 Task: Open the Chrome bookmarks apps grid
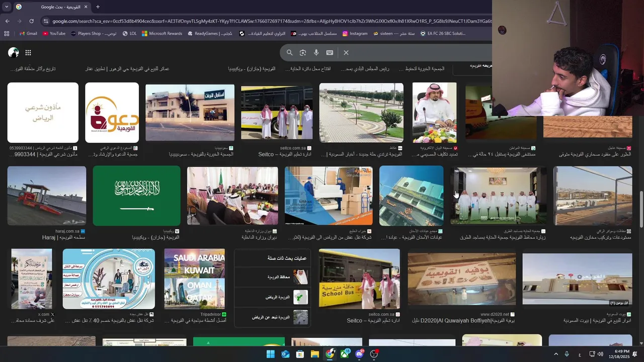[7, 34]
